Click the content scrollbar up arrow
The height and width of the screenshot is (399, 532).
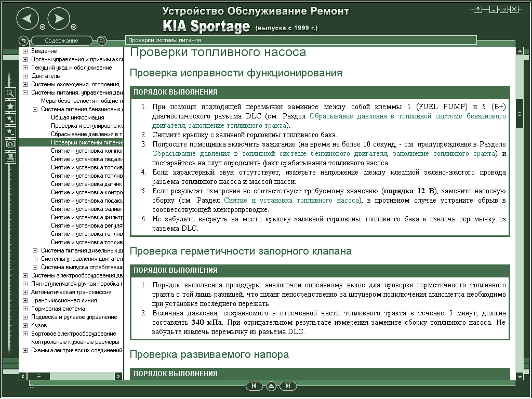[520, 51]
